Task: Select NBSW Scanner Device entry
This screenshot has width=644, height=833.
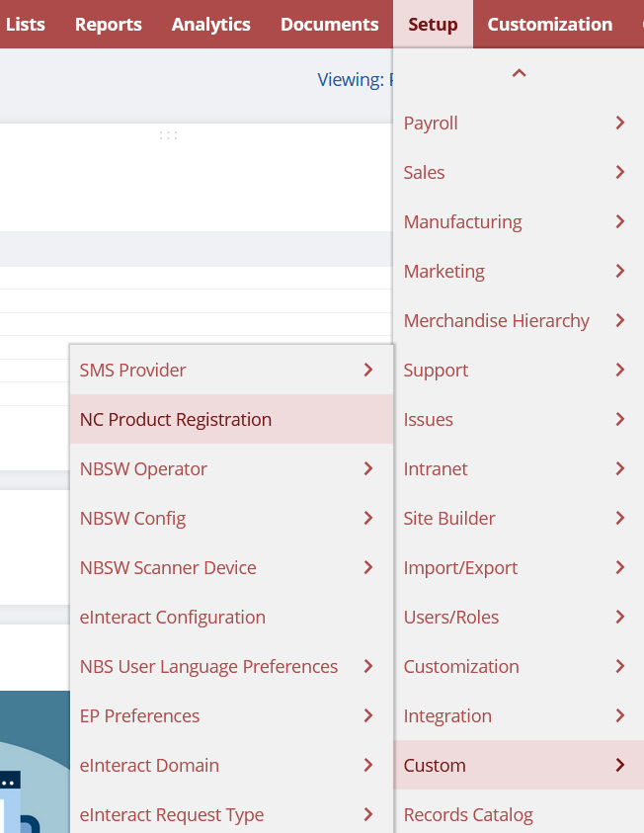Action: coord(168,567)
